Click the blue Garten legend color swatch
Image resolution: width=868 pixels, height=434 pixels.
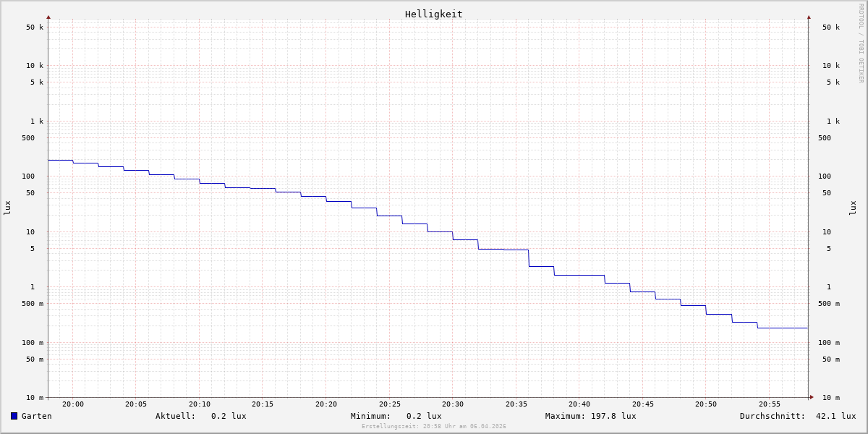point(14,416)
